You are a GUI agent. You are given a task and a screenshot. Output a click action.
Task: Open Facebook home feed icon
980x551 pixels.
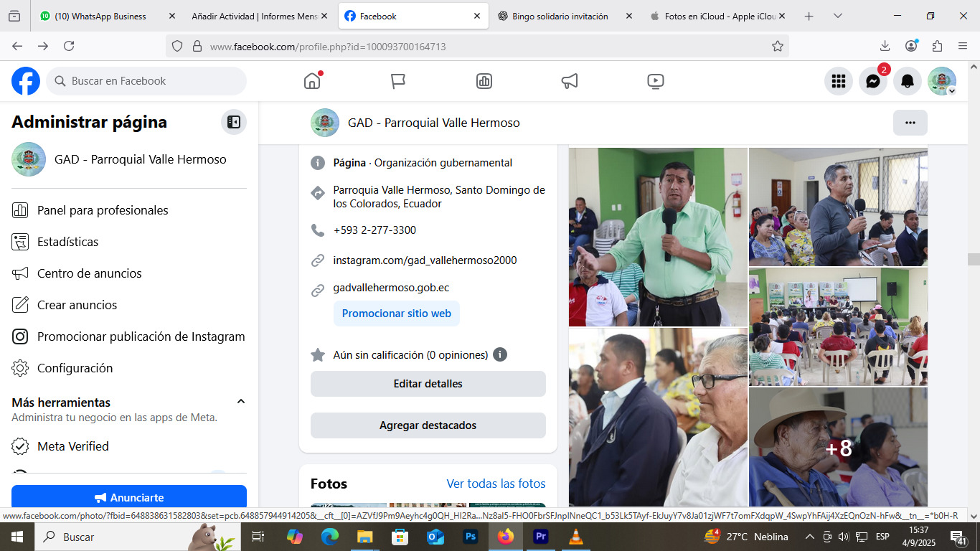click(x=312, y=81)
